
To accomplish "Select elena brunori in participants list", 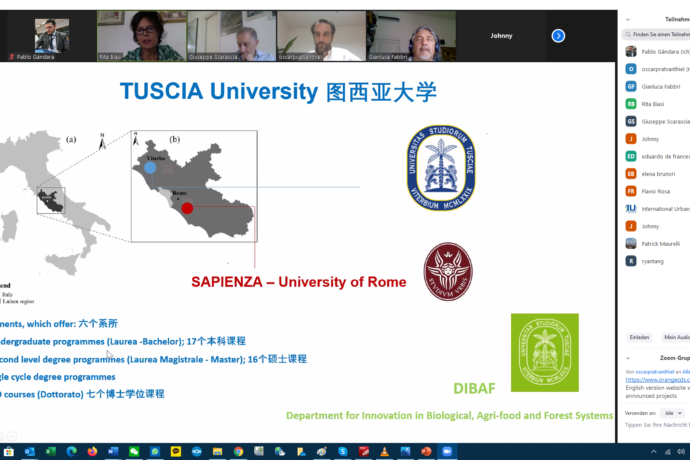I will [x=657, y=174].
